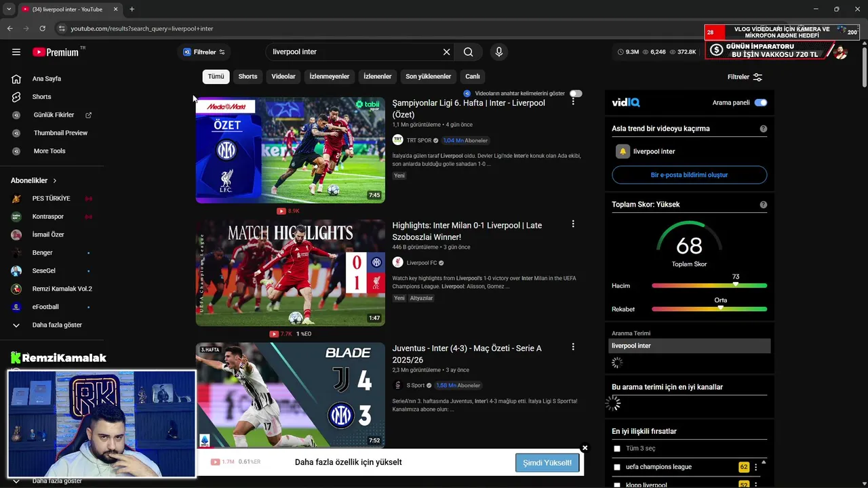The height and width of the screenshot is (488, 868).
Task: Check the uefa champions league checkbox
Action: coord(617,467)
